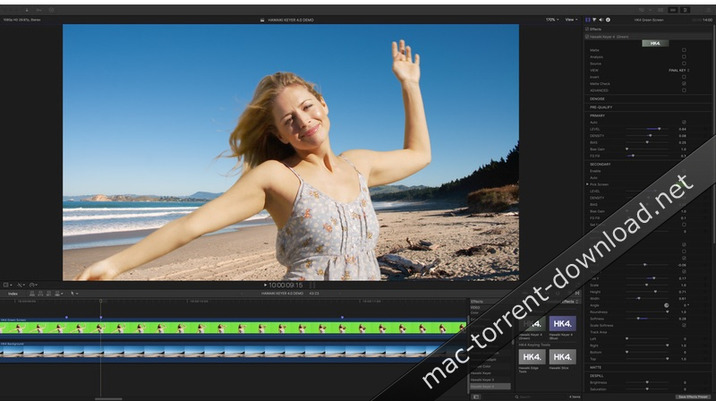Open the info inspector icon
The width and height of the screenshot is (716, 401).
(608, 19)
